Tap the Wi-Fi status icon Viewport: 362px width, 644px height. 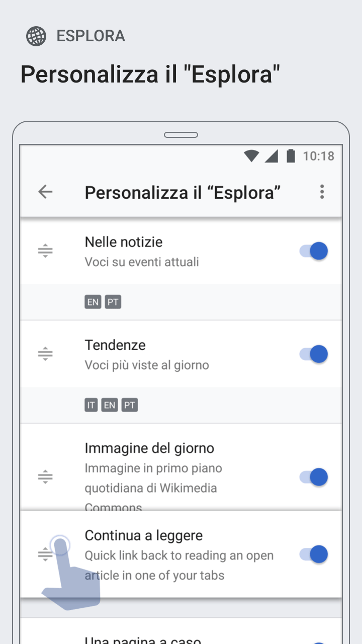(251, 156)
